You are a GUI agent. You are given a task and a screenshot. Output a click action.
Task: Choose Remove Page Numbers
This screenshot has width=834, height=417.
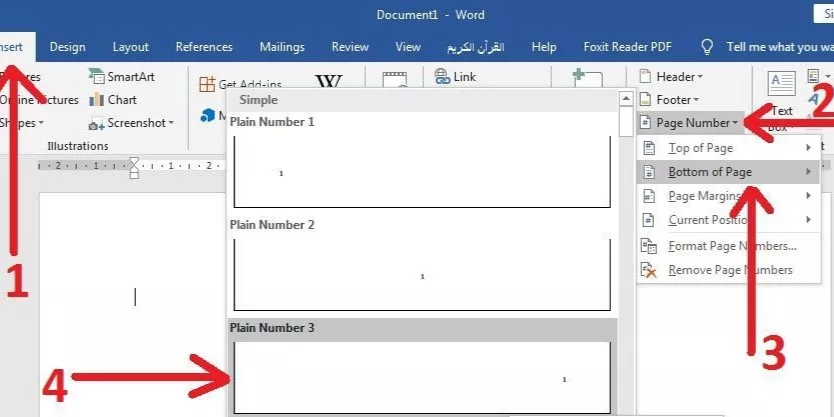click(x=728, y=270)
